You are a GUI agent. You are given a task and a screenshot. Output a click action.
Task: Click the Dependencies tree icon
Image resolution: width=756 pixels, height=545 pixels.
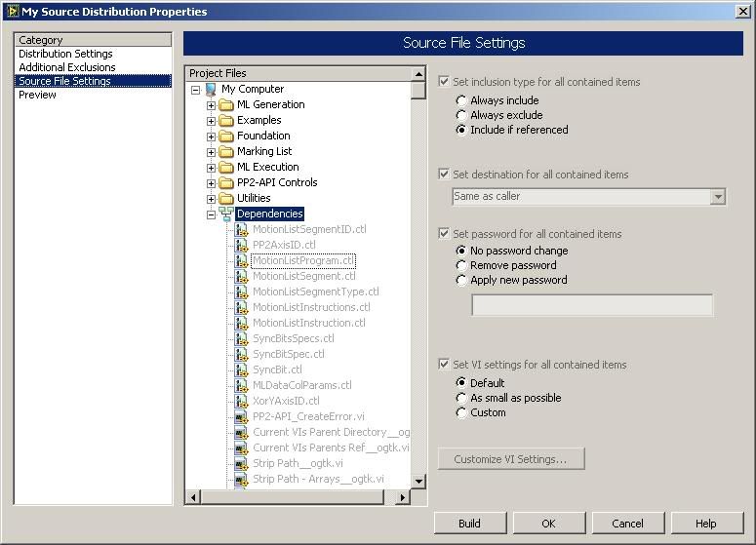[226, 214]
